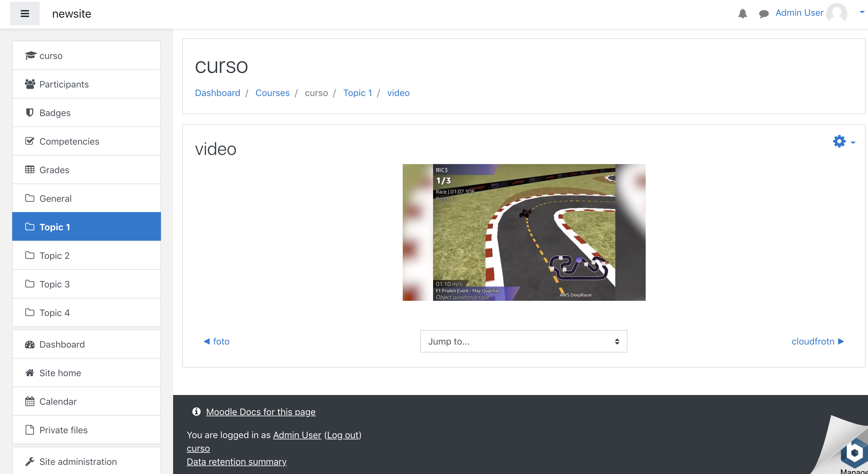The height and width of the screenshot is (474, 868).
Task: Click the Grades table icon
Action: tap(30, 170)
